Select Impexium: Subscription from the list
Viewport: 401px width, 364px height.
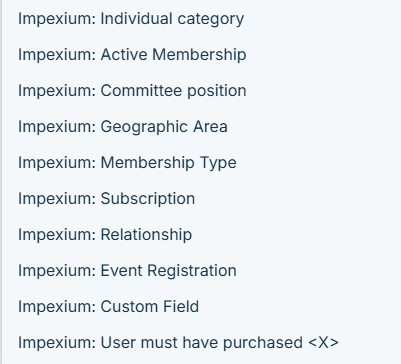point(201,199)
